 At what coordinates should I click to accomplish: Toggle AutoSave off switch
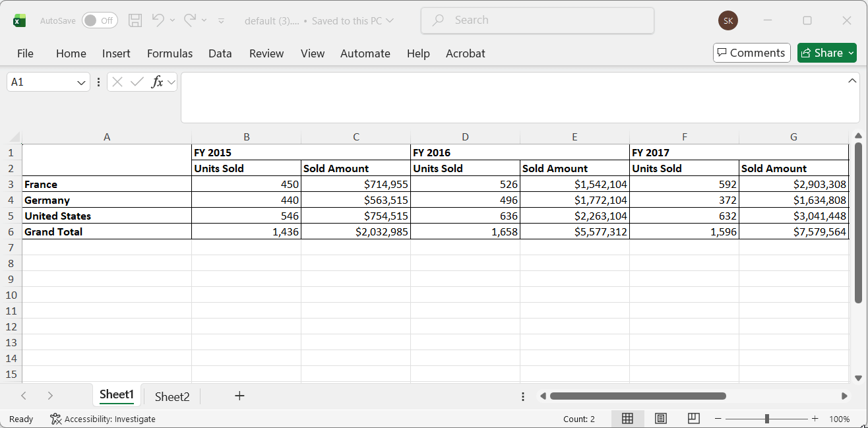tap(99, 20)
